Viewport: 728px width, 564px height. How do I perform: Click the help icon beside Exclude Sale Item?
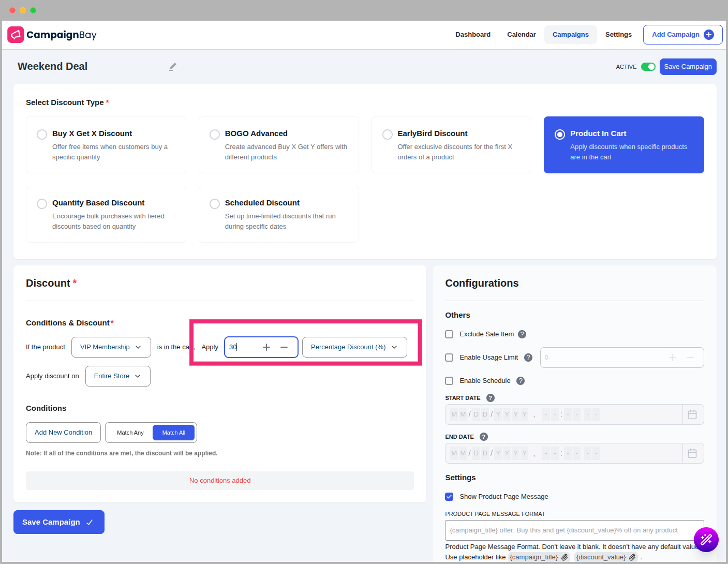tap(522, 334)
